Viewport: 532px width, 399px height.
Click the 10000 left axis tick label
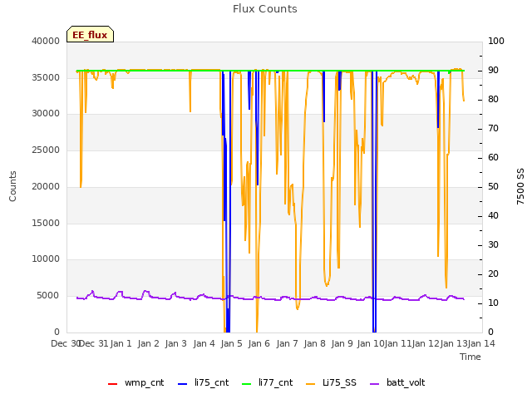coord(46,259)
